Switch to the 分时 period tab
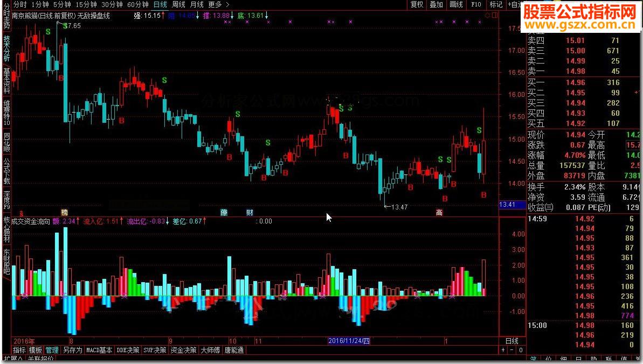Viewport: 643px width, 364px height. pyautogui.click(x=20, y=4)
